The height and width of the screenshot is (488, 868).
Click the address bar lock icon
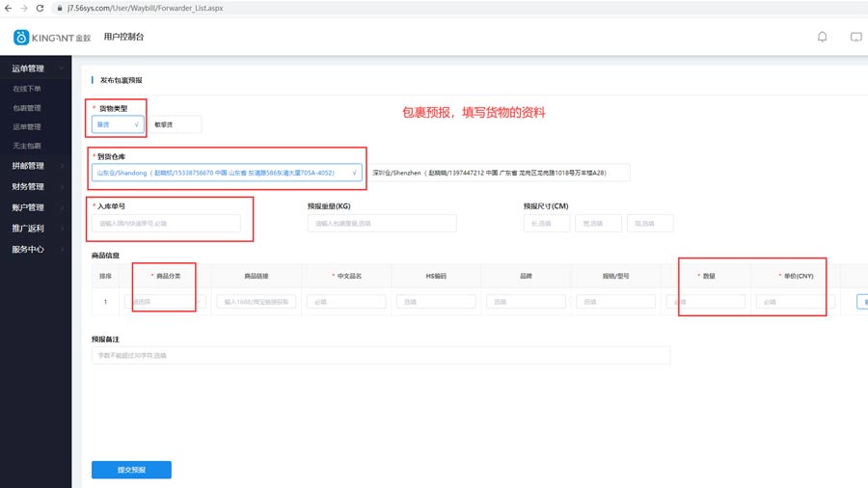click(x=60, y=7)
